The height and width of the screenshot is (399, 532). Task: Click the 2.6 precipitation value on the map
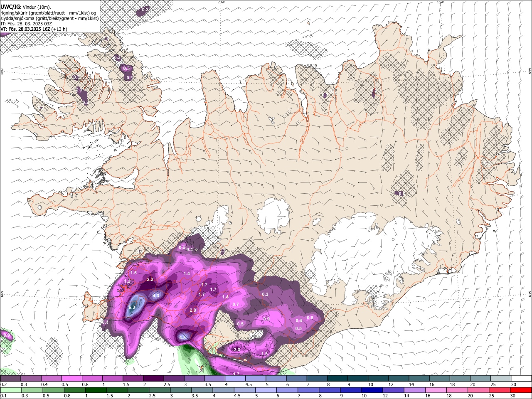(237, 350)
